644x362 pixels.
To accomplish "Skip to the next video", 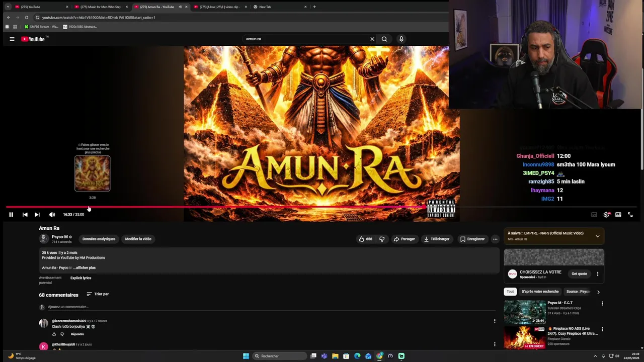I will coord(37,215).
